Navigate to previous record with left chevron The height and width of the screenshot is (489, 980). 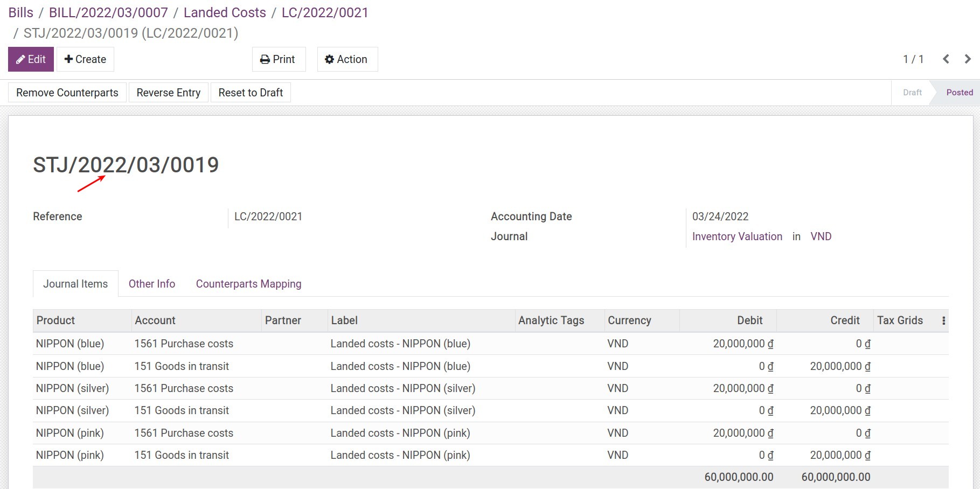click(x=946, y=59)
